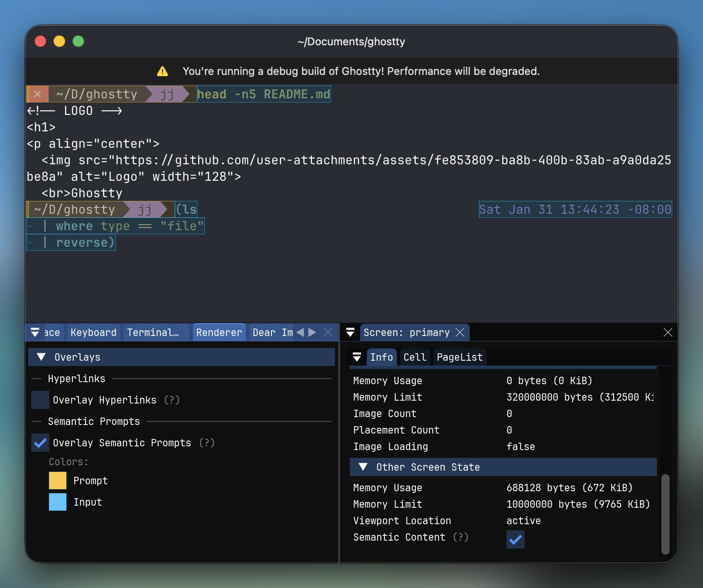Viewport: 703px width, 588px height.
Task: Close the left inspector dock panel
Action: coord(328,332)
